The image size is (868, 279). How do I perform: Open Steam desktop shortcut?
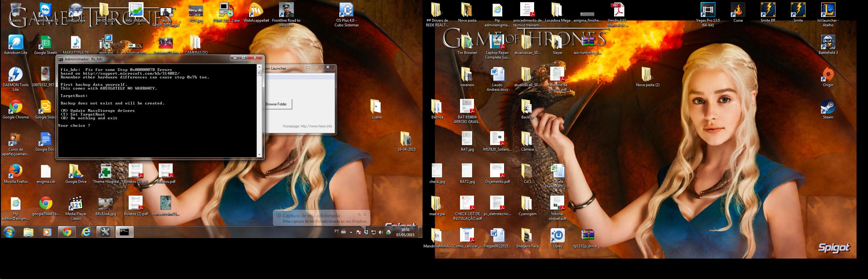click(828, 108)
